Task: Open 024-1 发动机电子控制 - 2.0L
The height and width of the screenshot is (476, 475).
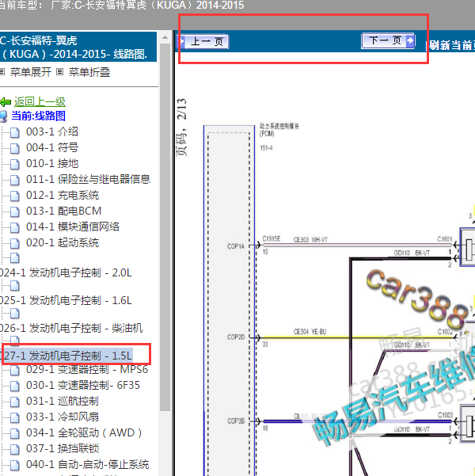Action: tap(66, 272)
